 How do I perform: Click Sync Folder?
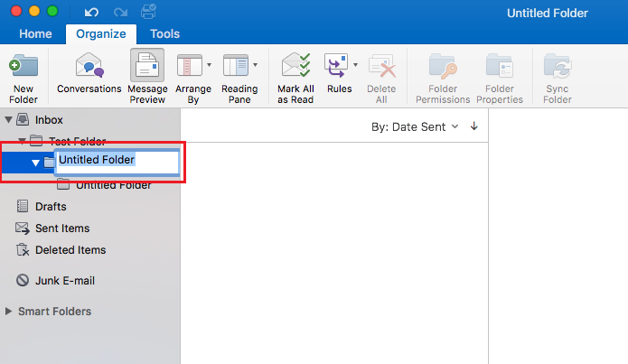click(x=558, y=78)
